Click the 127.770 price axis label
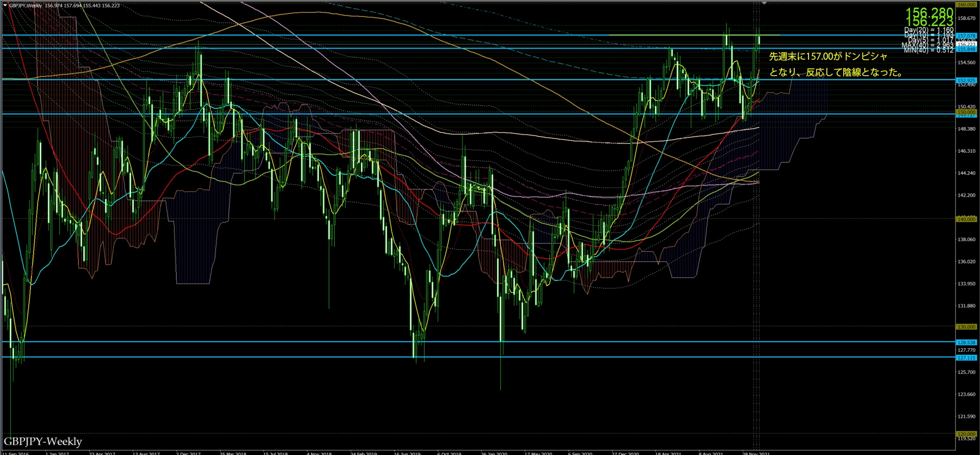The height and width of the screenshot is (455, 980). point(967,350)
